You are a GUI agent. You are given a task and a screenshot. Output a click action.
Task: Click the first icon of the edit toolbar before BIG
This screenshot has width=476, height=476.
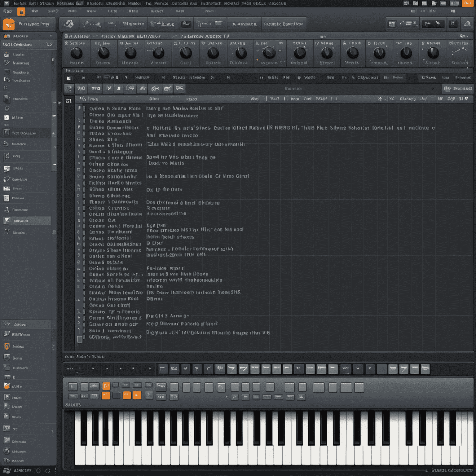pos(69,89)
